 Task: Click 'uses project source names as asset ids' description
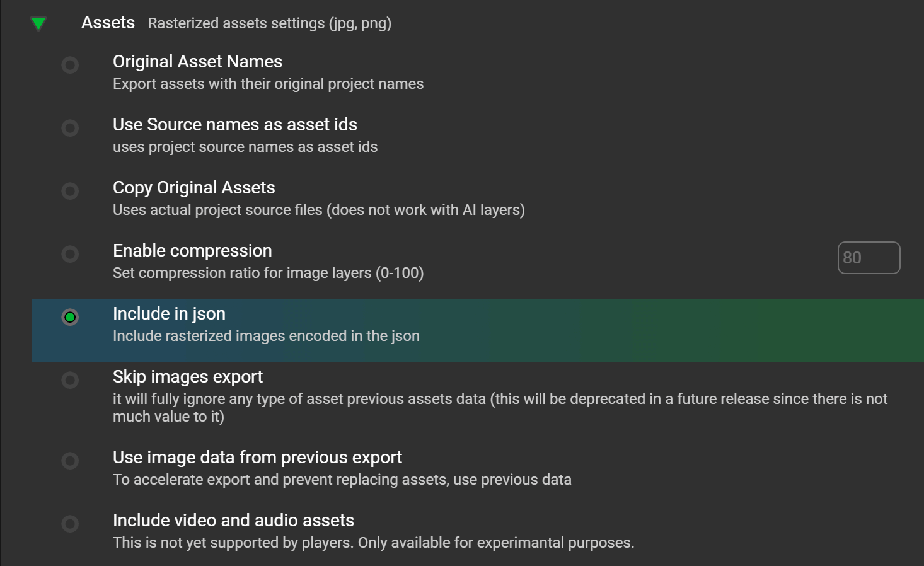point(245,147)
